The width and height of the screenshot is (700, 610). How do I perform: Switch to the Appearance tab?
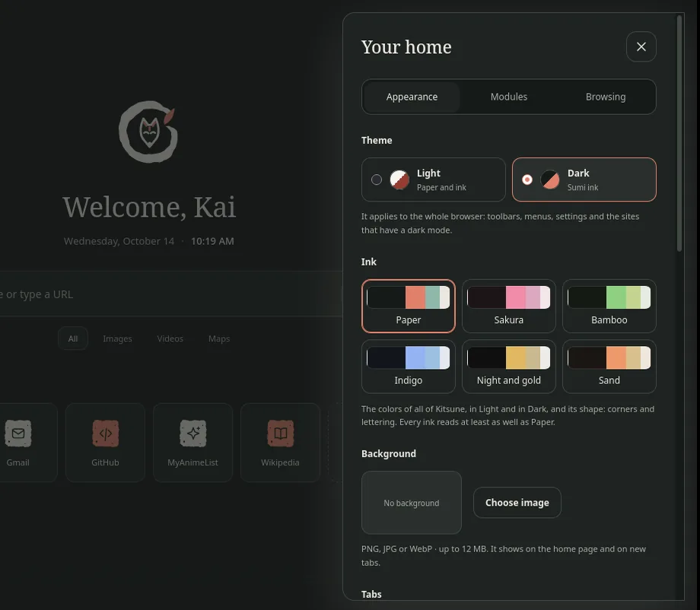412,97
